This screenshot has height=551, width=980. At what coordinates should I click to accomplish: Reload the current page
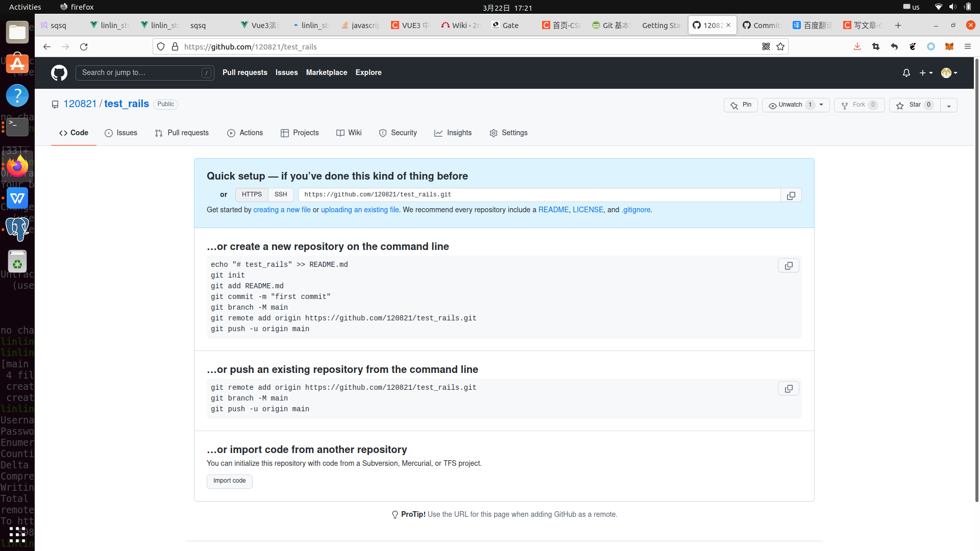(x=84, y=47)
